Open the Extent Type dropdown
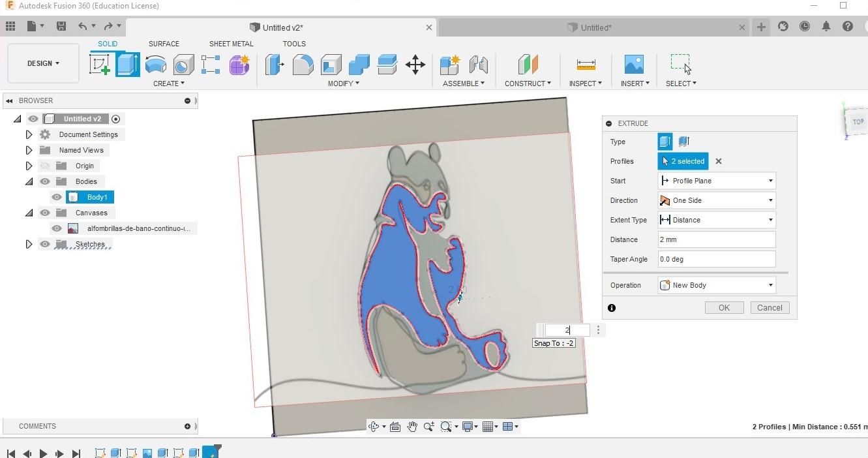 [717, 220]
